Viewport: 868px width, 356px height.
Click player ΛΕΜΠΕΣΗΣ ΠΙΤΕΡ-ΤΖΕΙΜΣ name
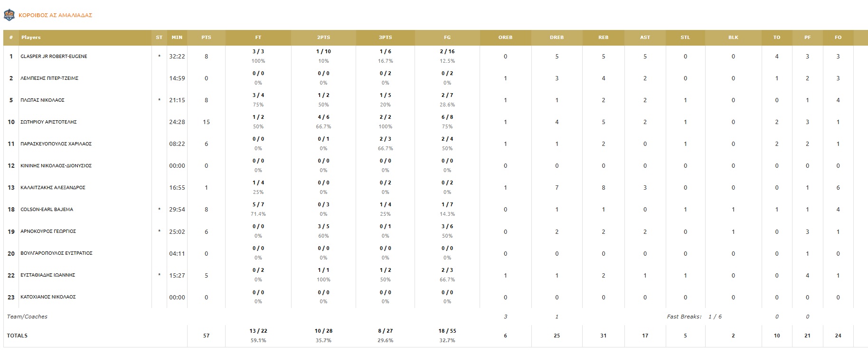point(49,78)
